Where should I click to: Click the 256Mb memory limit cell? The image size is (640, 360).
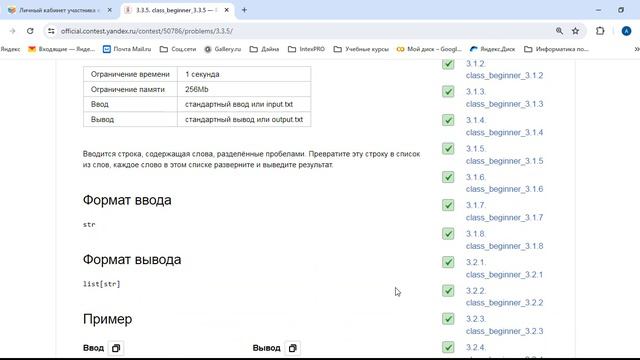point(244,89)
